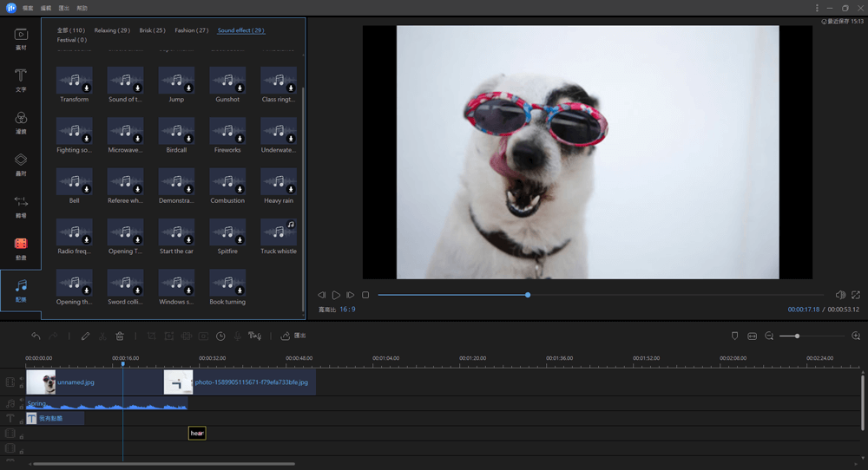Click the timeline zoom slider handle
Screen dimensions: 868x470
[797, 336]
